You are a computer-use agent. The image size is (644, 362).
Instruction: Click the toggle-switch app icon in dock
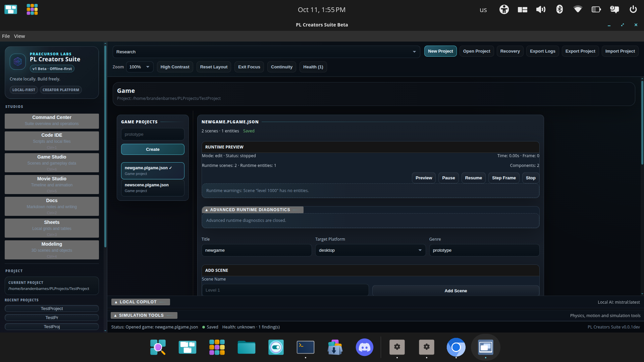pyautogui.click(x=276, y=347)
